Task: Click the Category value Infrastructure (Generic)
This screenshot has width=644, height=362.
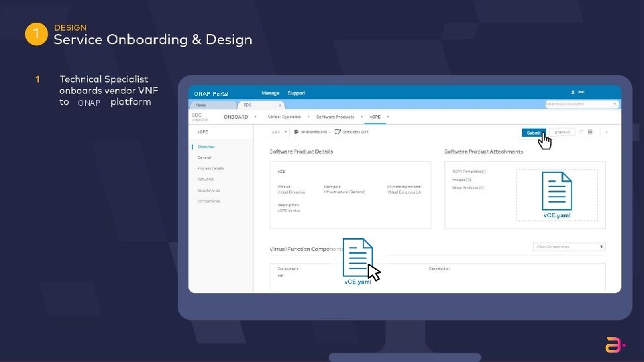Action: 344,192
